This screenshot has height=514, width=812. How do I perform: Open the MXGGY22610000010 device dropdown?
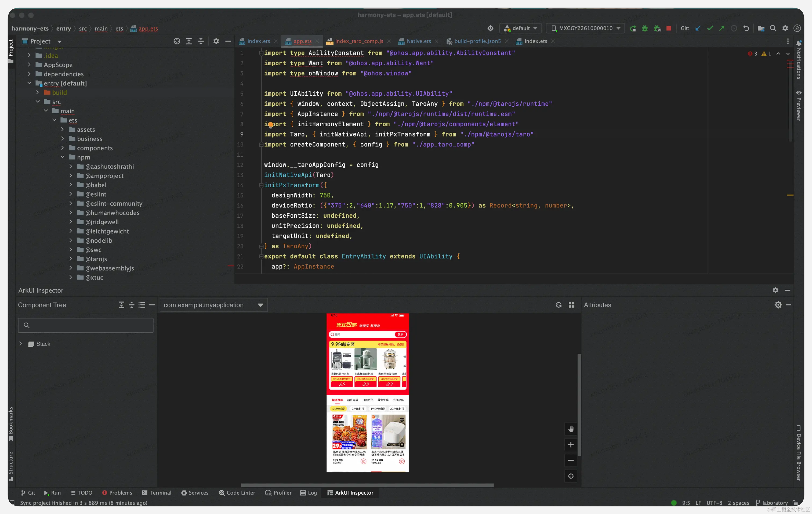(585, 28)
